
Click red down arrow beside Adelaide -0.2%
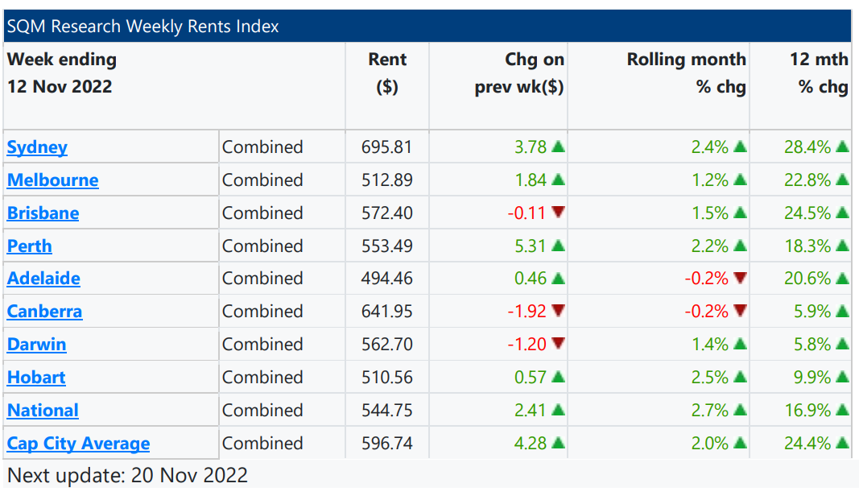point(740,279)
